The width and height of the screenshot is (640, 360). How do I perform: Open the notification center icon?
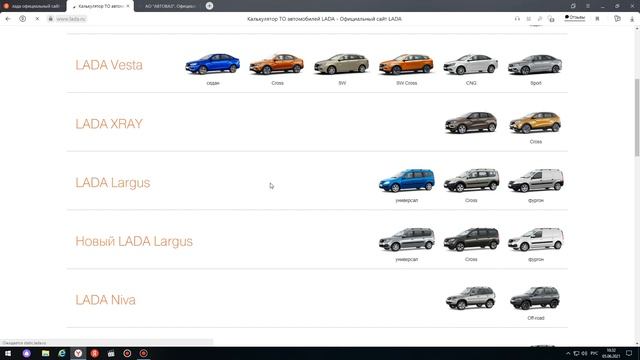(629, 353)
